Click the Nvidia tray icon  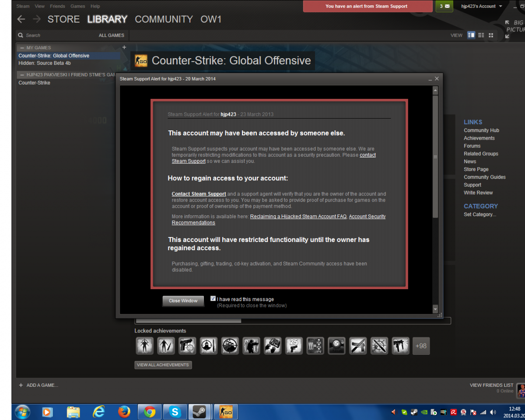(423, 412)
